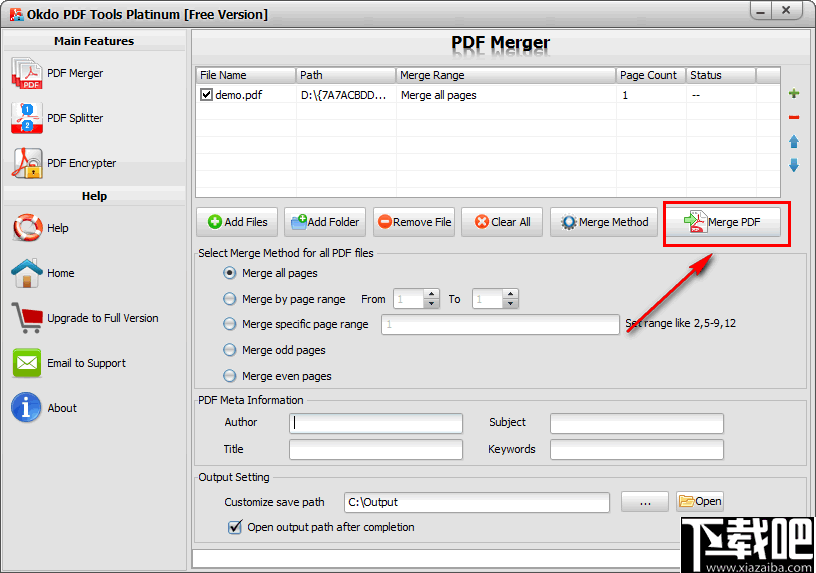Click the About info icon

pos(26,408)
